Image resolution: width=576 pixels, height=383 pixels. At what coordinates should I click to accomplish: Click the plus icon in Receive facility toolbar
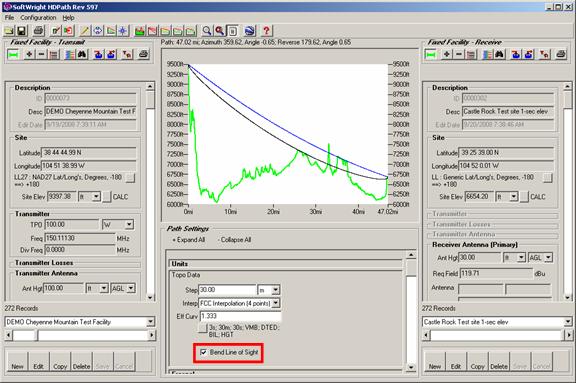click(446, 55)
